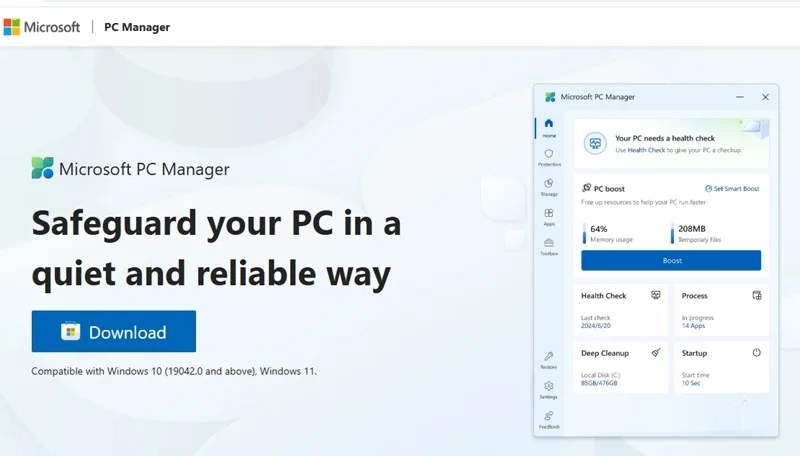Open Restore option in sidebar

tap(549, 360)
